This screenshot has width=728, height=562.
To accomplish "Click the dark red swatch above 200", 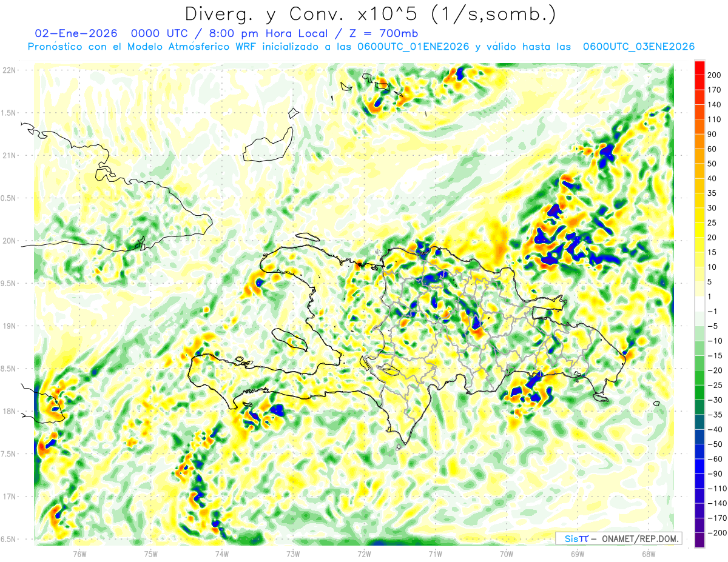I will 699,68.
